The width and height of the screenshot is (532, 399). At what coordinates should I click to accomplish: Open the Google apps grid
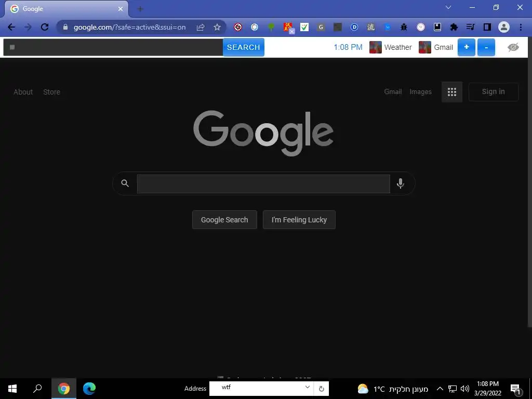click(x=452, y=92)
